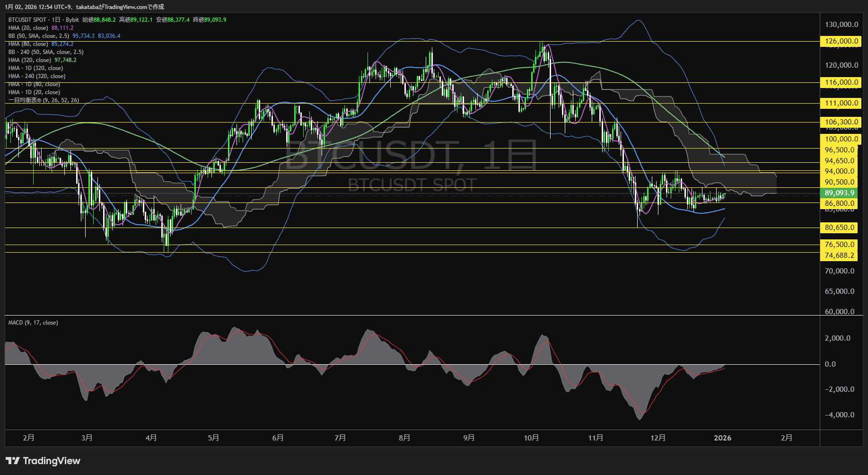Click the HMA (80, close) legend entry
This screenshot has height=475, width=868.
28,44
